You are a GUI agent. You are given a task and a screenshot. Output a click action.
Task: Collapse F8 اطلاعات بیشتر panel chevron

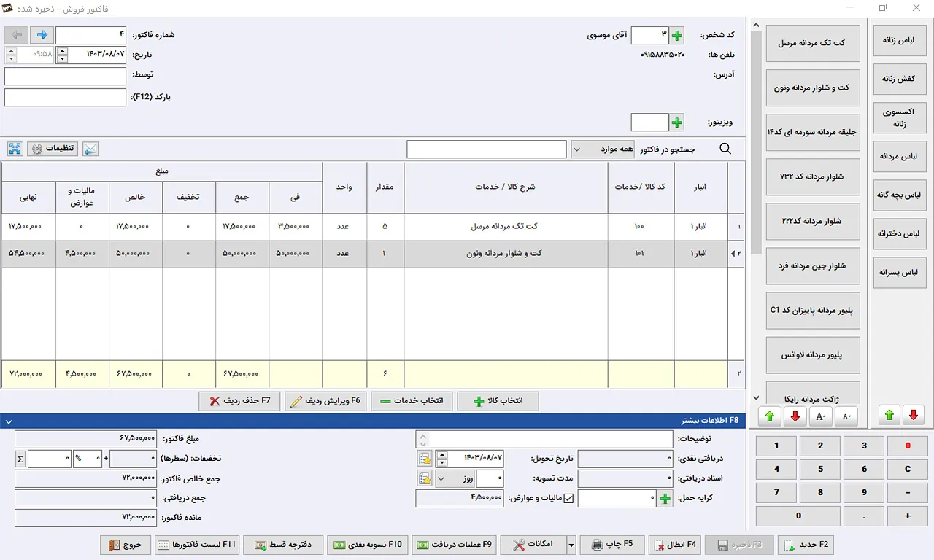tap(7, 421)
